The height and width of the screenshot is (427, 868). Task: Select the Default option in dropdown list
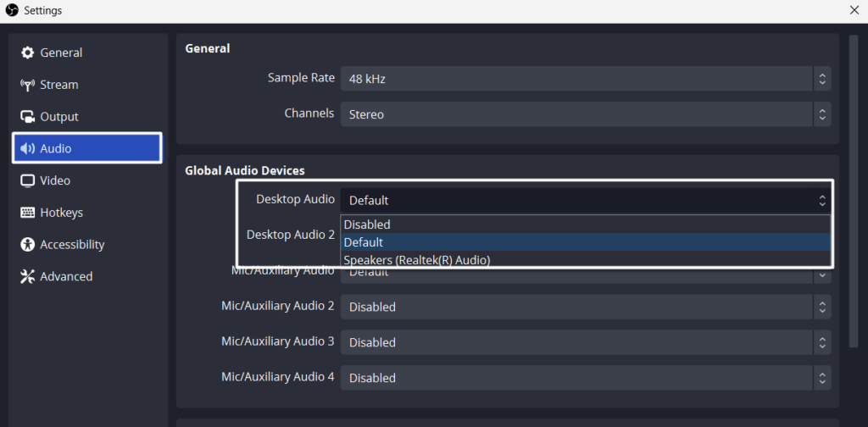pyautogui.click(x=364, y=242)
